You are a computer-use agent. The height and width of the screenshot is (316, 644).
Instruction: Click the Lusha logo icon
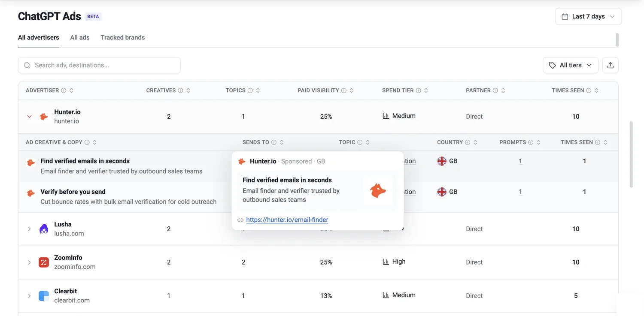[44, 229]
